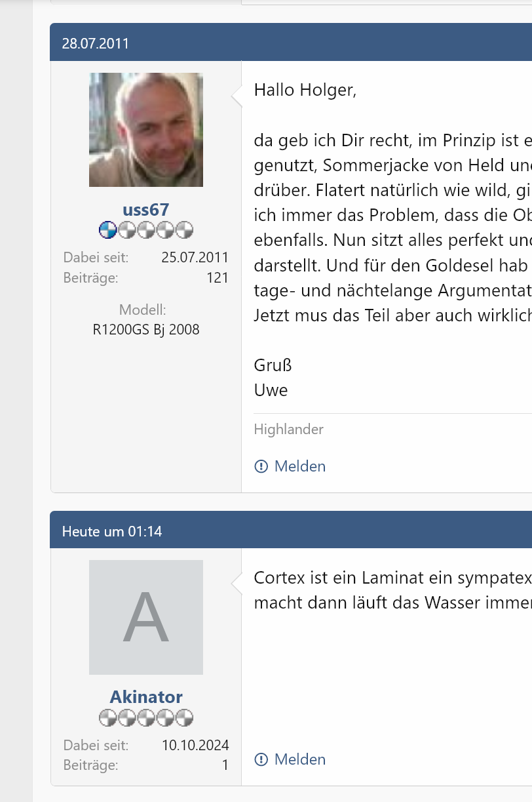
Task: Click the blue BMW rank badge under uss67
Action: [x=108, y=230]
